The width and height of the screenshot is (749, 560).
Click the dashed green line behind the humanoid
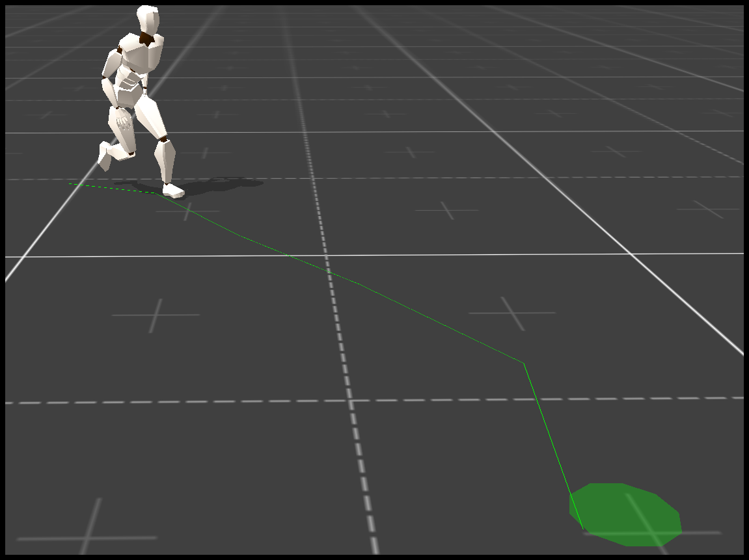[111, 188]
